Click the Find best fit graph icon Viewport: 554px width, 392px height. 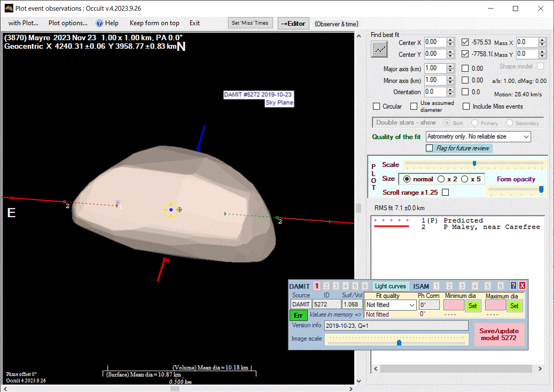pyautogui.click(x=379, y=50)
